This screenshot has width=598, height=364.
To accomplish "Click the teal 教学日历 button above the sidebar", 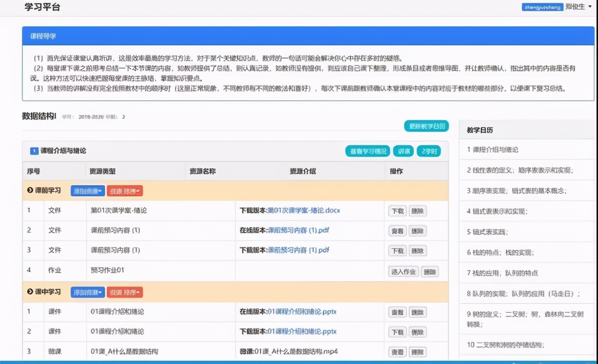I will [x=426, y=126].
